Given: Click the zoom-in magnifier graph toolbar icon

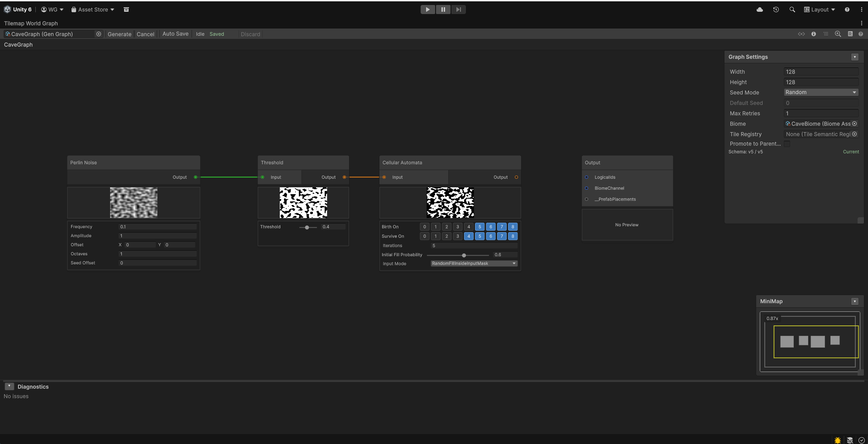Looking at the screenshot, I should tap(838, 34).
